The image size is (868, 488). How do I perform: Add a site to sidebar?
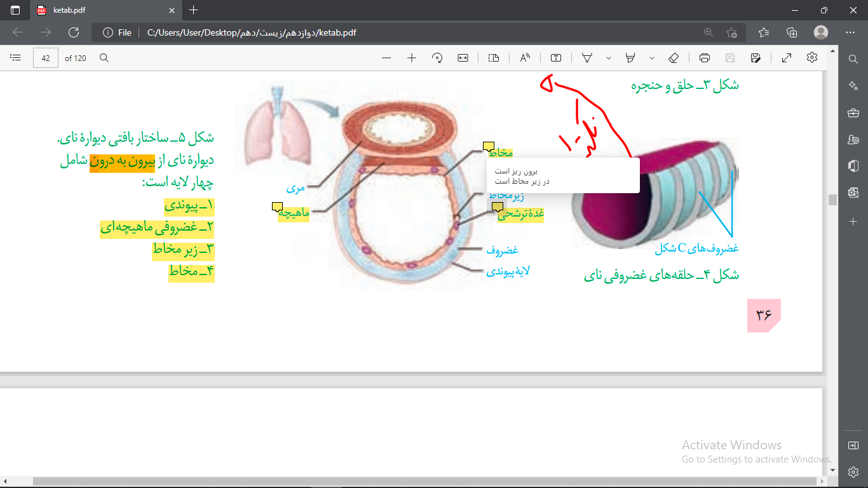click(853, 222)
